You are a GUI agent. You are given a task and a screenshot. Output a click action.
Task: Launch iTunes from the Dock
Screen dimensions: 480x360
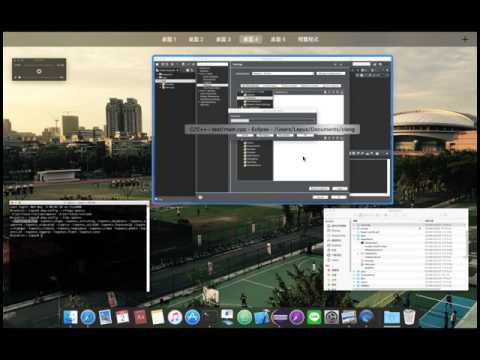[175, 317]
